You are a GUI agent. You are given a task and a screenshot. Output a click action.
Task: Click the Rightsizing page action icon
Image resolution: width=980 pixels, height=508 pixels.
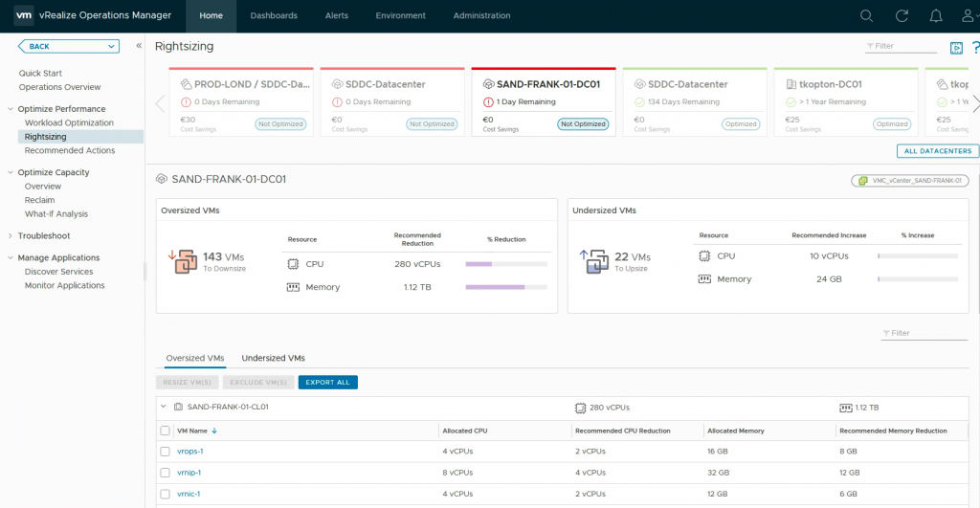(x=956, y=48)
